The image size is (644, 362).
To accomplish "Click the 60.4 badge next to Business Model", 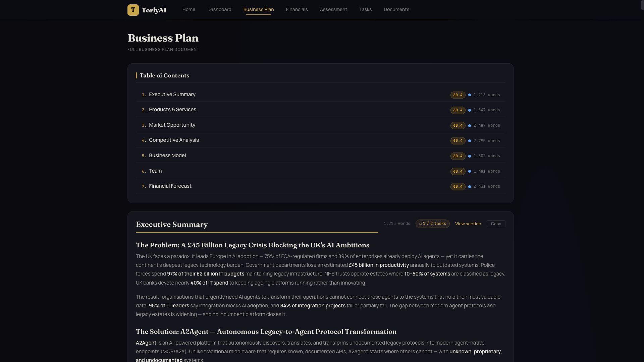I will 458,156.
